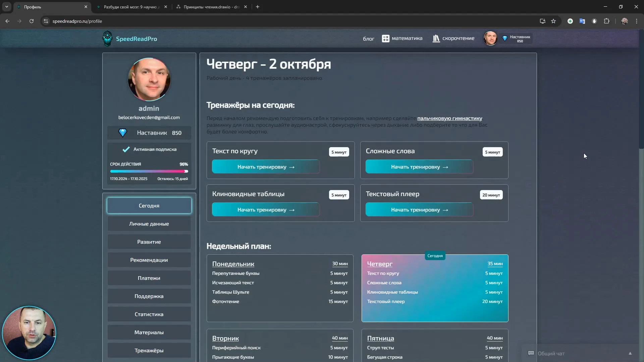Viewport: 644px width, 362px height.
Task: Open site information icon in address bar
Action: tap(46, 21)
